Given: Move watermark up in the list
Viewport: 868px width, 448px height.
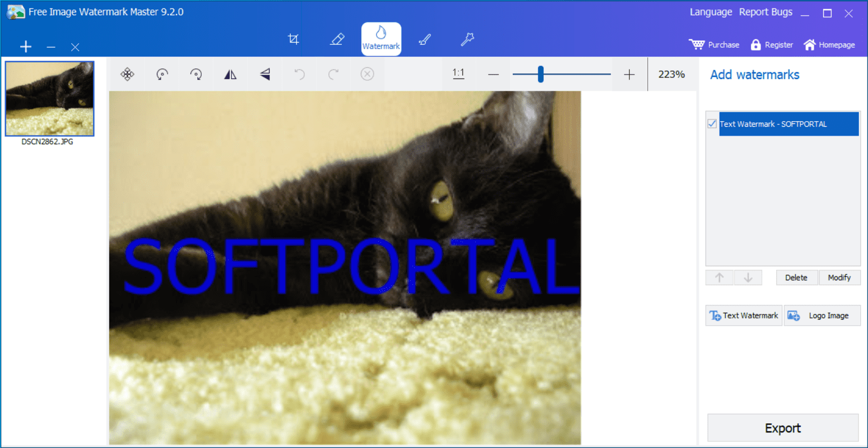Looking at the screenshot, I should [720, 278].
